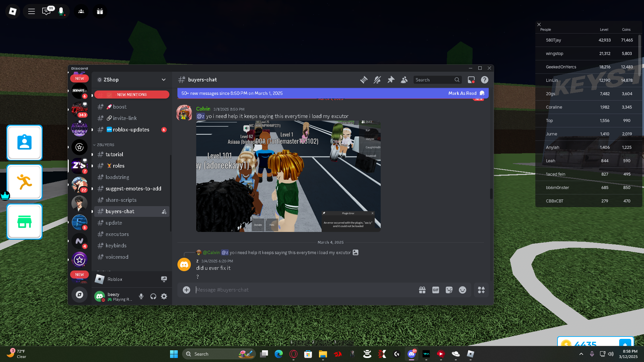This screenshot has width=644, height=362.
Task: Select the server icon with 22 badge
Action: (79, 185)
